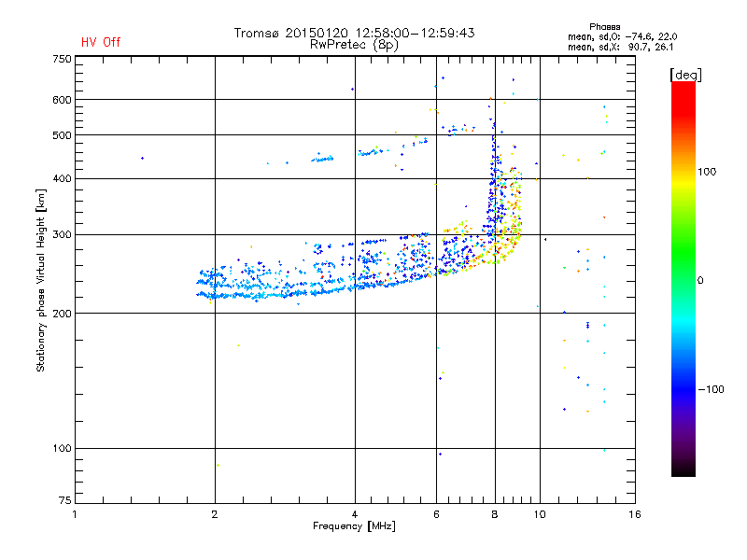
Task: Click the 75 km y-axis tick label
Action: [x=64, y=504]
